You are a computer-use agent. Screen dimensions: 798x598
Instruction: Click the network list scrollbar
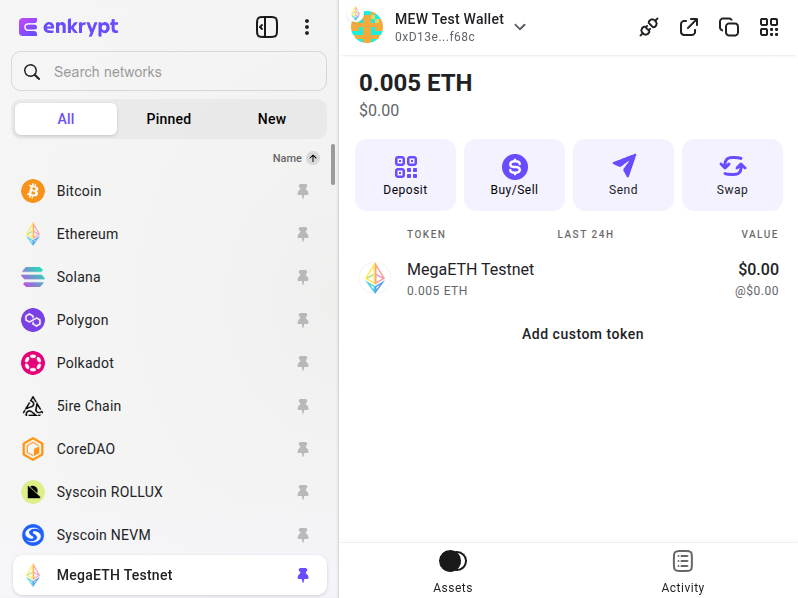click(333, 164)
